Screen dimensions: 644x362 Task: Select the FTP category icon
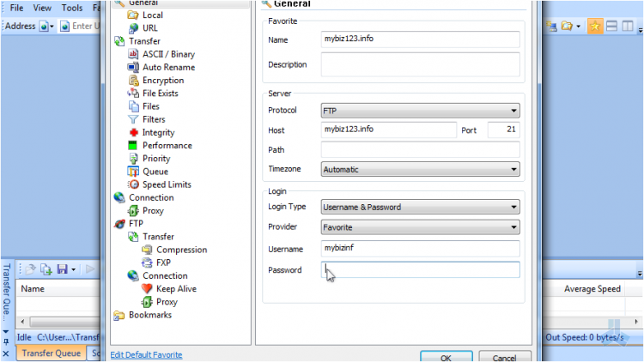tap(119, 224)
